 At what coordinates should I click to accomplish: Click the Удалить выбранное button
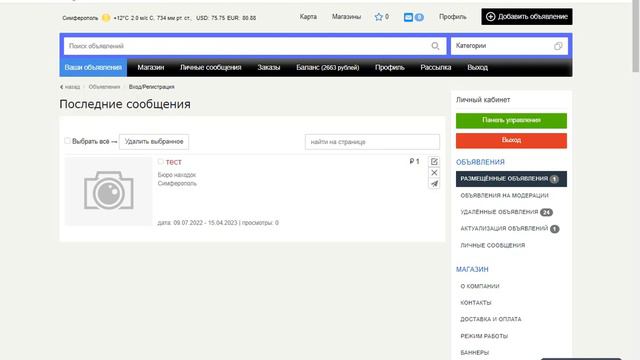tap(154, 142)
